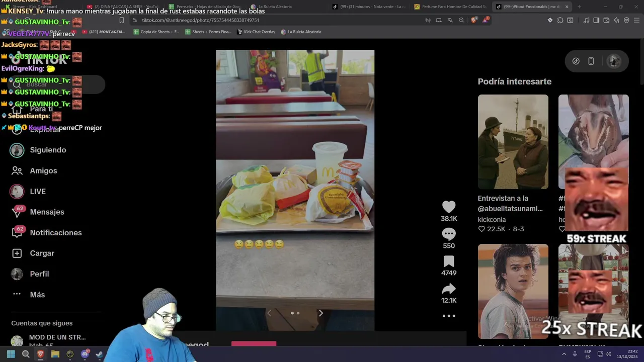Click 'Cuentas que sigues' heading

pos(42,323)
